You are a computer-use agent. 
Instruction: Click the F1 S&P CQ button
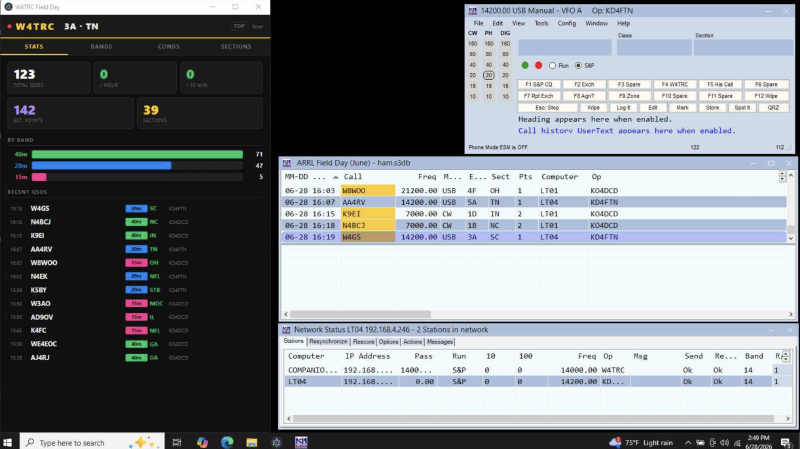[539, 85]
